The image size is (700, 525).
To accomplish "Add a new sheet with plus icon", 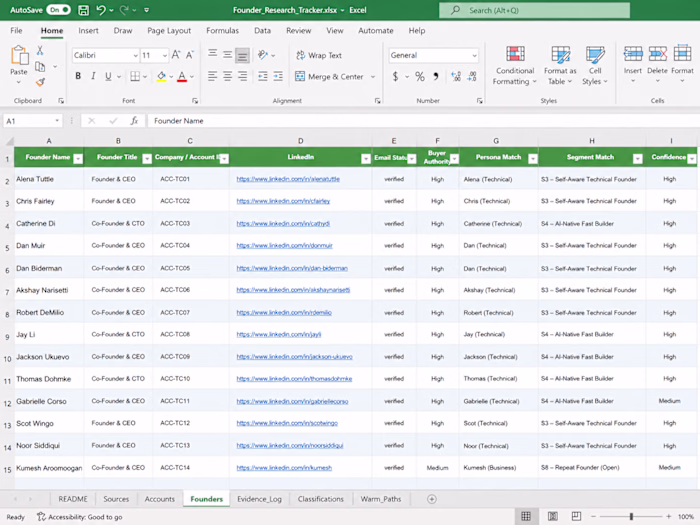I will 431,499.
